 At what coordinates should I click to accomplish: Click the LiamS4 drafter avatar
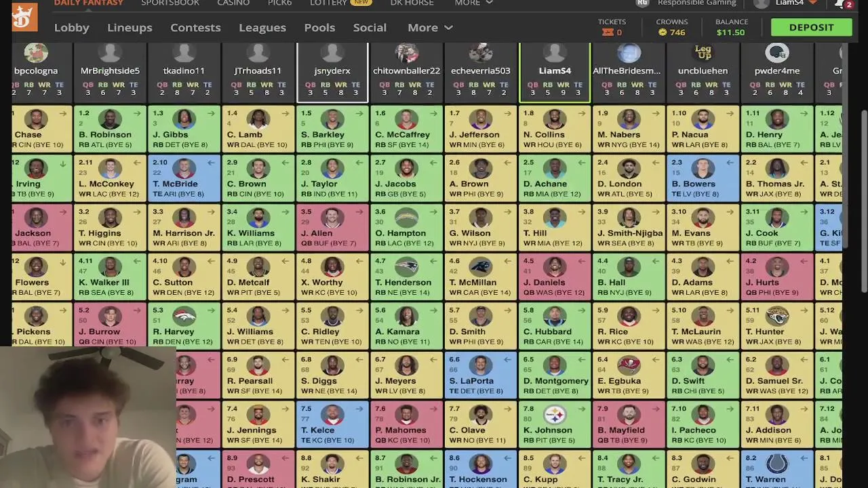pyautogui.click(x=555, y=54)
